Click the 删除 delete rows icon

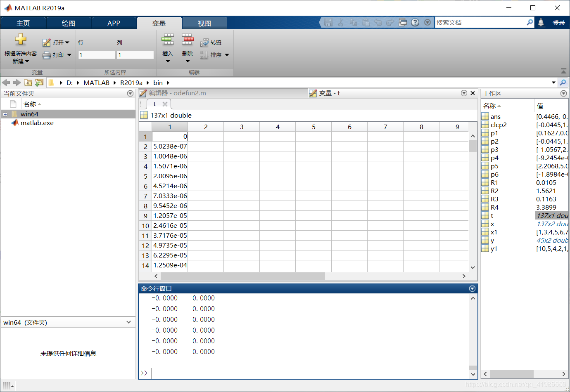[x=188, y=40]
